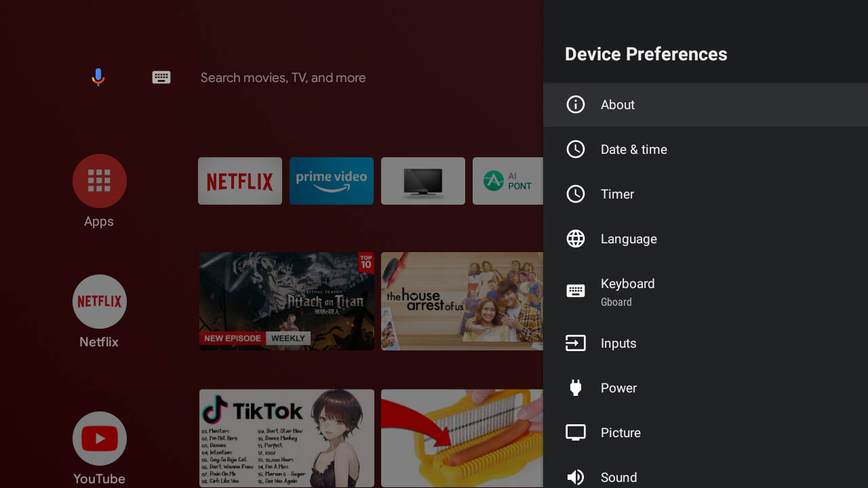Image resolution: width=868 pixels, height=488 pixels.
Task: Click the keyboard search icon
Action: (x=161, y=77)
